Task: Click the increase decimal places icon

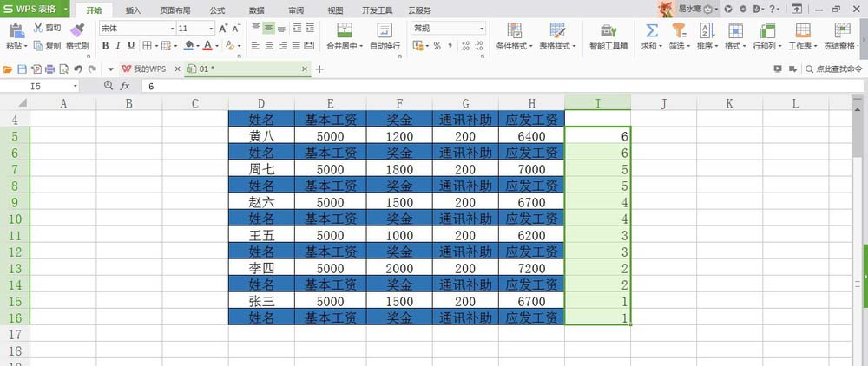Action: [x=465, y=46]
